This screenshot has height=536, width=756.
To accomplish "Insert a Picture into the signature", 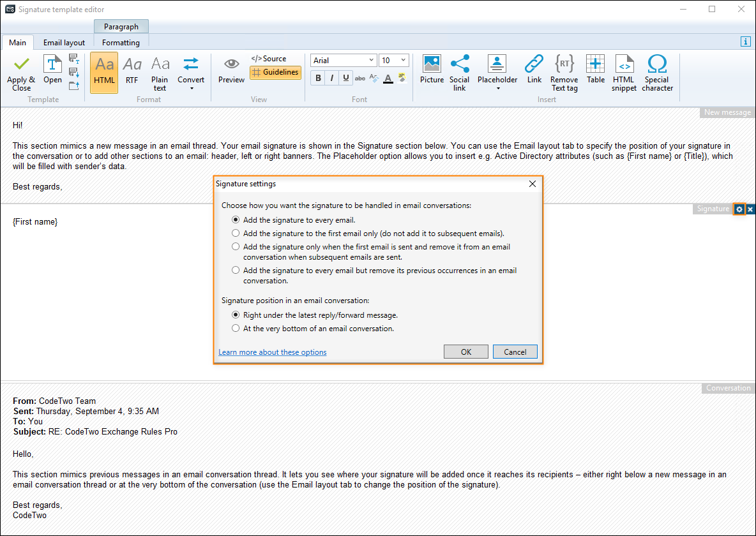I will pyautogui.click(x=432, y=71).
